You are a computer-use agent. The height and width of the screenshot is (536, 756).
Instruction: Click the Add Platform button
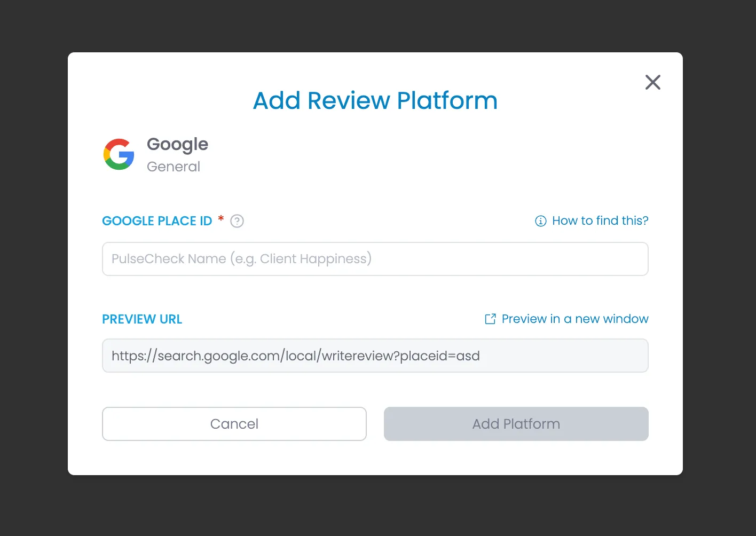(516, 424)
